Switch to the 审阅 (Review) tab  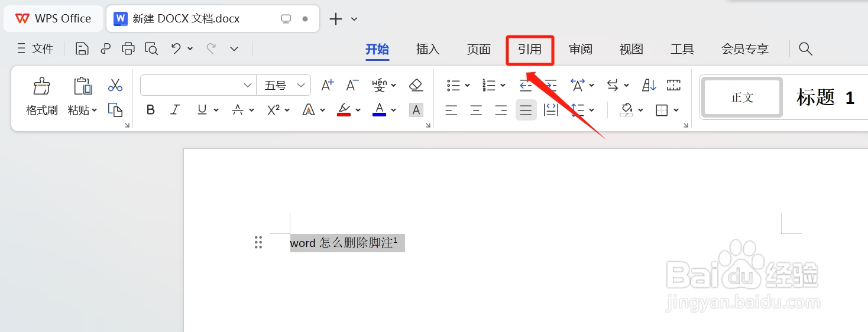click(x=581, y=49)
